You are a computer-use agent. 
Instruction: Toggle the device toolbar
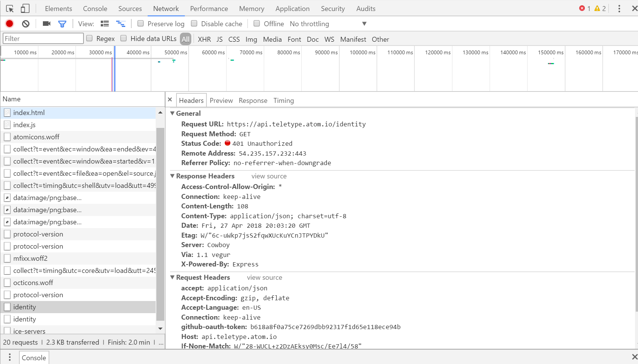tap(25, 8)
